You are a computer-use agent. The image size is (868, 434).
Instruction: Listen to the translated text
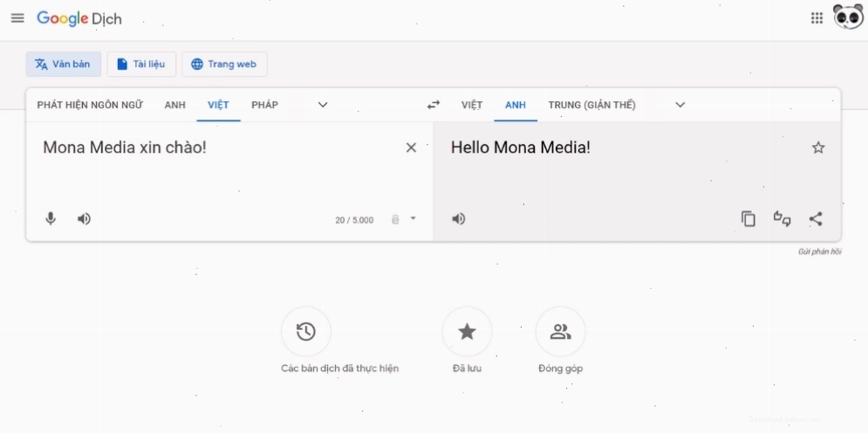pyautogui.click(x=458, y=219)
